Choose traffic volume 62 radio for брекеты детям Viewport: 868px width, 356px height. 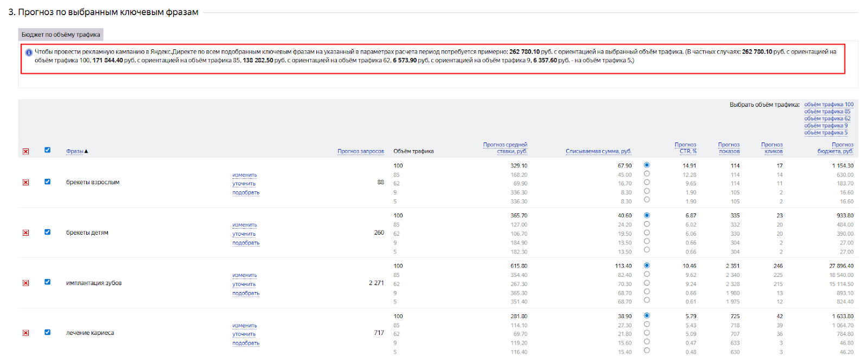point(647,233)
